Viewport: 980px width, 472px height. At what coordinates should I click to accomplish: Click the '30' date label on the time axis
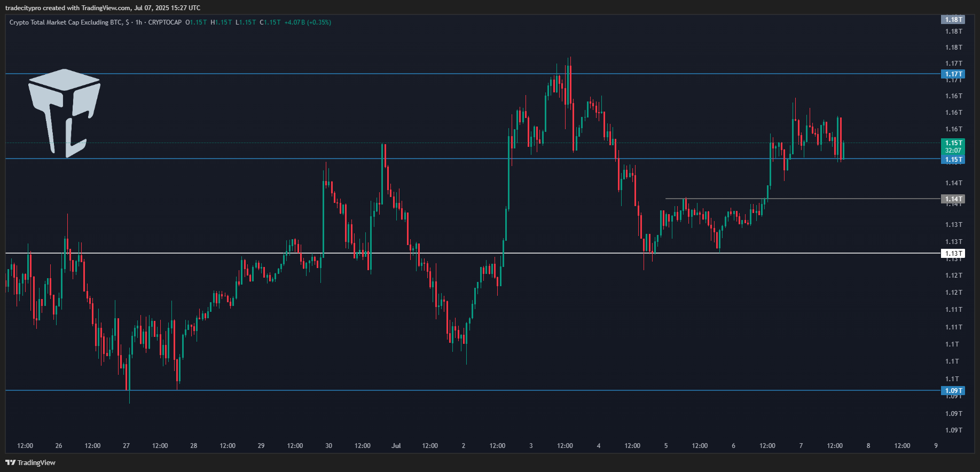(x=328, y=446)
